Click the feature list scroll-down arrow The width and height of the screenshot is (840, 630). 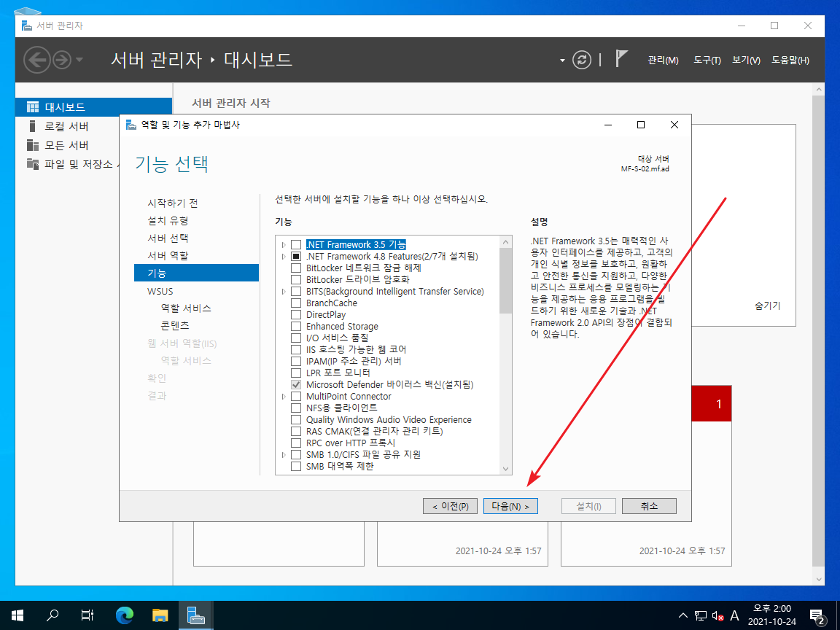coord(505,469)
